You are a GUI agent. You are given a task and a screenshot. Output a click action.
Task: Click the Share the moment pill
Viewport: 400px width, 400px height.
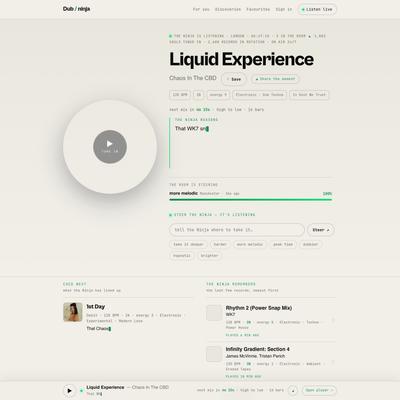[x=275, y=79]
